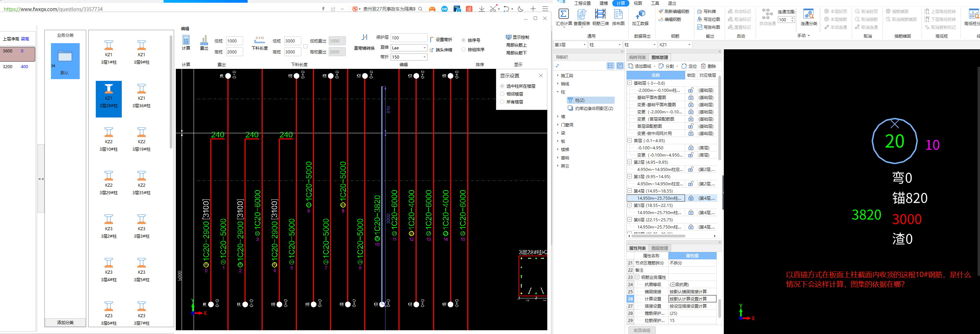
Task: Click 设置弯折 tool
Action: pyautogui.click(x=441, y=40)
